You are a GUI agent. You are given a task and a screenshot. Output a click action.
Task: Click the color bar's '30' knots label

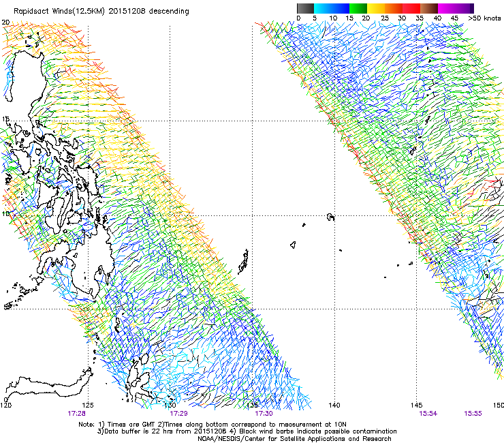pos(402,18)
